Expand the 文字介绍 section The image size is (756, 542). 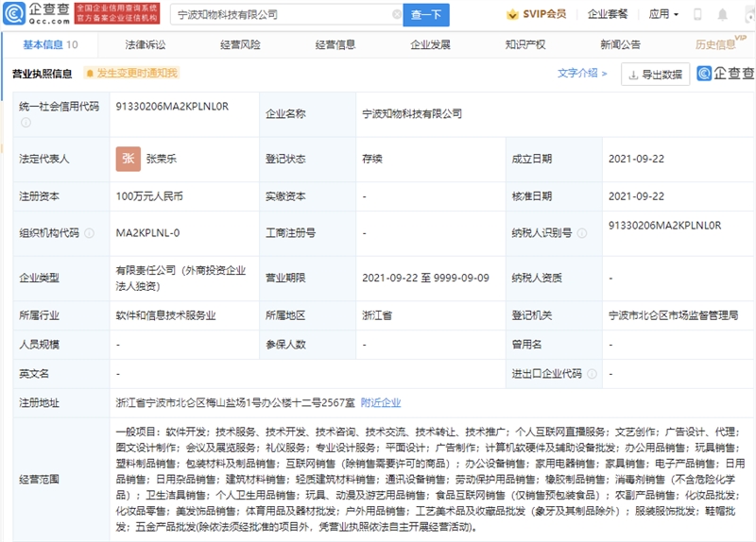(x=582, y=73)
